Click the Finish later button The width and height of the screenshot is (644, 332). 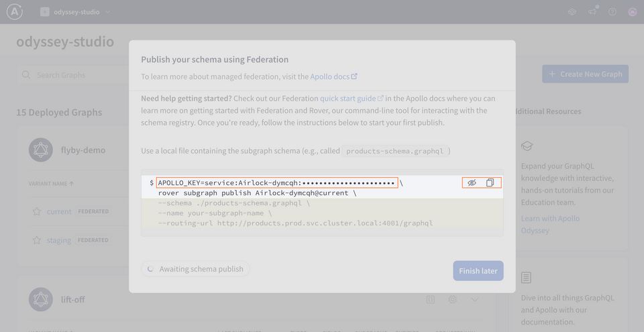click(478, 271)
